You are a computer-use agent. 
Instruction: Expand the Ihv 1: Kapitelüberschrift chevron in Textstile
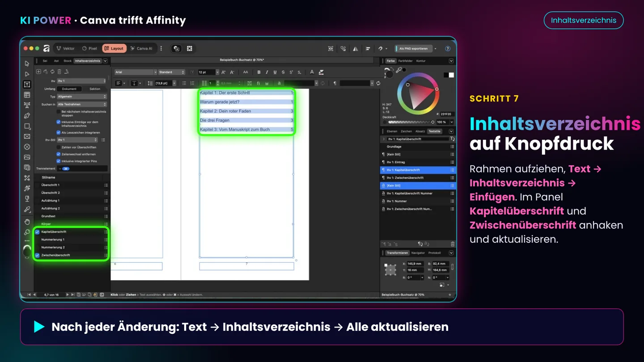(383, 139)
